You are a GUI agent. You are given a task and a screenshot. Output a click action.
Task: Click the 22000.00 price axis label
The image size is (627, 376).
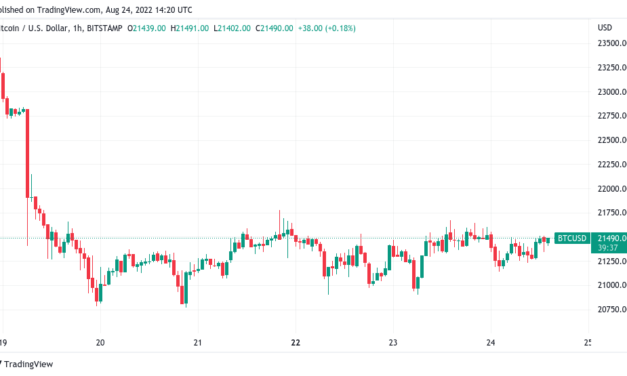[612, 189]
